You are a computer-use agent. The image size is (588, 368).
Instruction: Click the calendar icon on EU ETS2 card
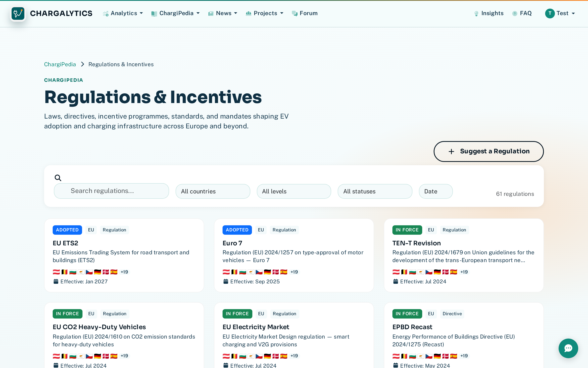pyautogui.click(x=56, y=281)
